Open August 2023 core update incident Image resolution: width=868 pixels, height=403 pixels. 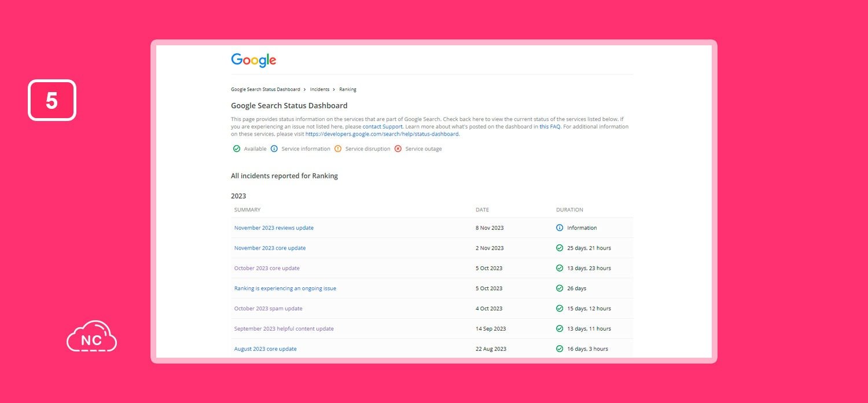point(266,349)
